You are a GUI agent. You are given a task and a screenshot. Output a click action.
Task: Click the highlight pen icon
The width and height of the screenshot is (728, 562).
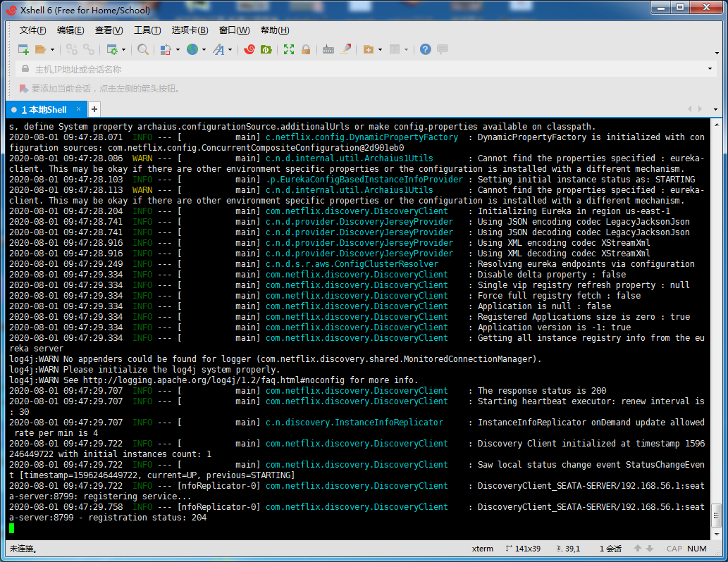pos(345,49)
